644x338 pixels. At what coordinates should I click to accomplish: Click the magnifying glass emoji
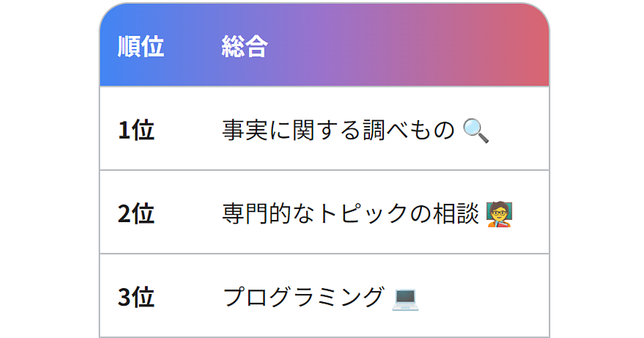475,130
